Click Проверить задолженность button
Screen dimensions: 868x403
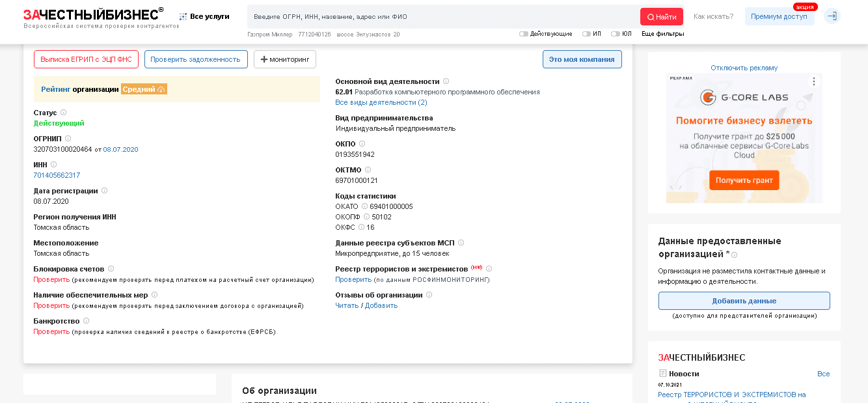coord(195,59)
